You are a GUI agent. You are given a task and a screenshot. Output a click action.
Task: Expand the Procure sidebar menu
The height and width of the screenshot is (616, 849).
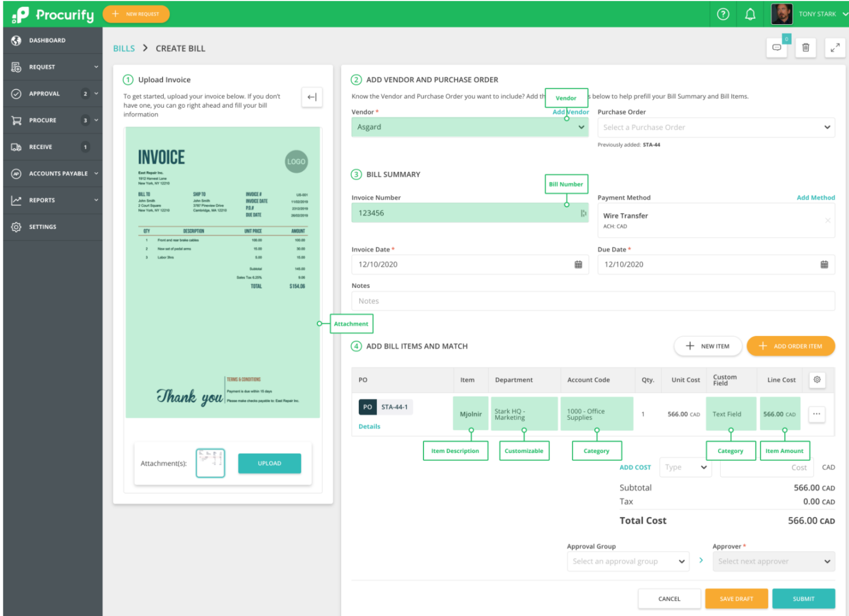44,120
